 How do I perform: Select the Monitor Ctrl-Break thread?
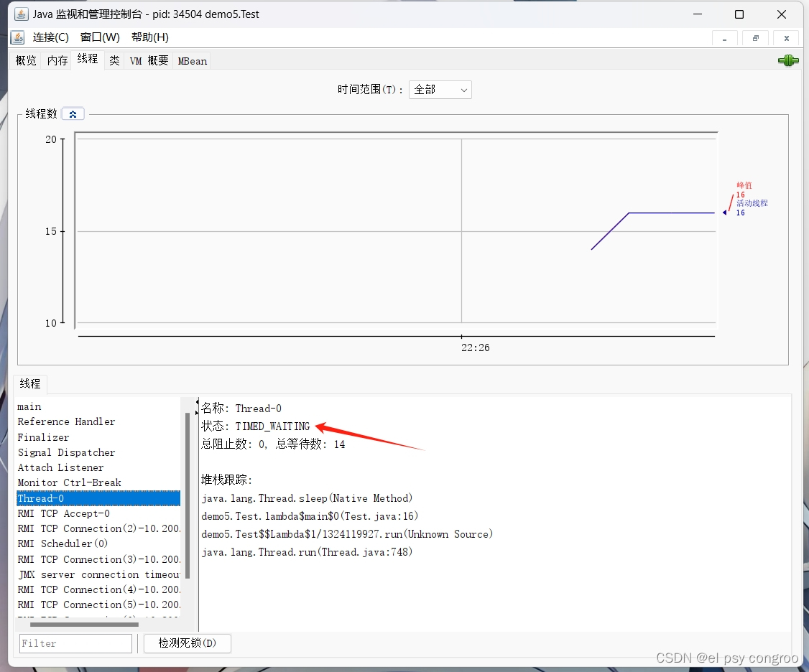click(x=98, y=482)
